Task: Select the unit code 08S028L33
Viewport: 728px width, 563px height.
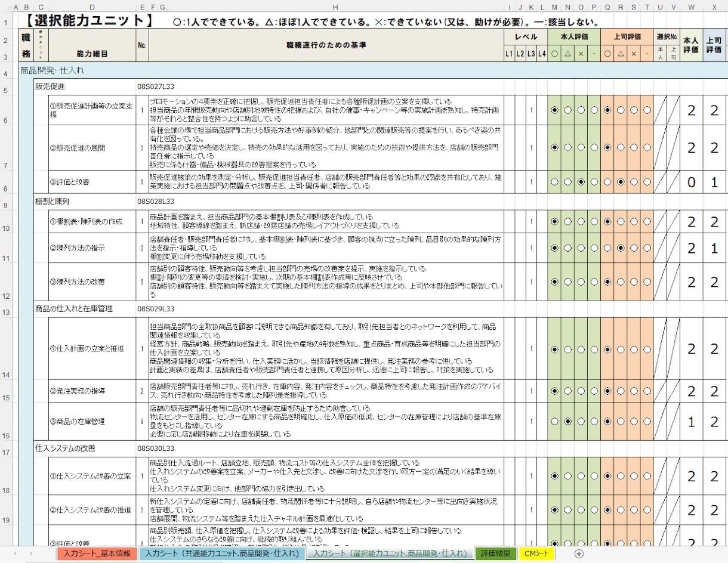Action: [x=156, y=202]
